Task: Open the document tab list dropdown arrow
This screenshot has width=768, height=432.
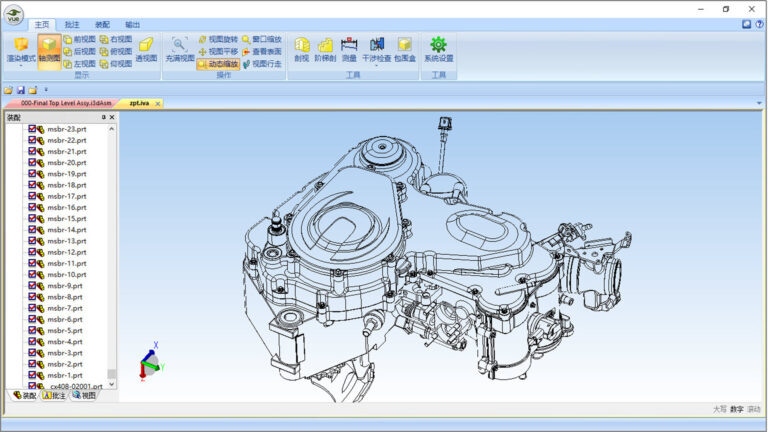Action: 759,103
